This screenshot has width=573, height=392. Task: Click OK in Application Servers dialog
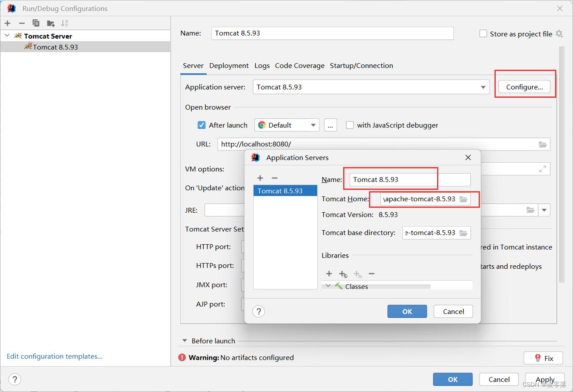tap(407, 311)
